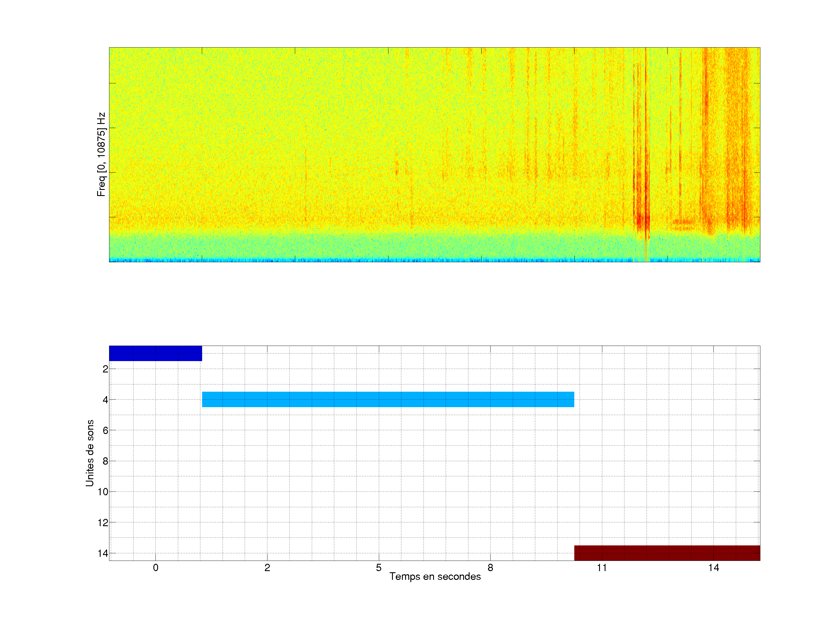Click the 'Temps en secondes' axis label

(435, 576)
